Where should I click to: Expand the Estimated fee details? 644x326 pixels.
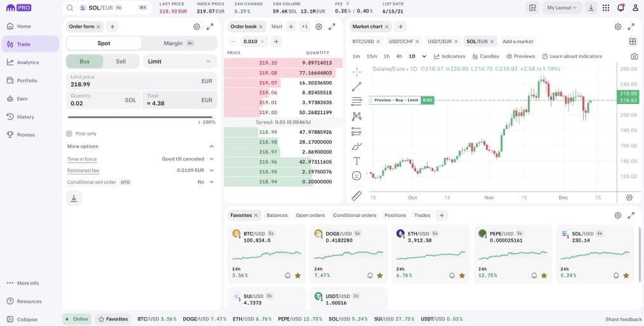pos(195,170)
